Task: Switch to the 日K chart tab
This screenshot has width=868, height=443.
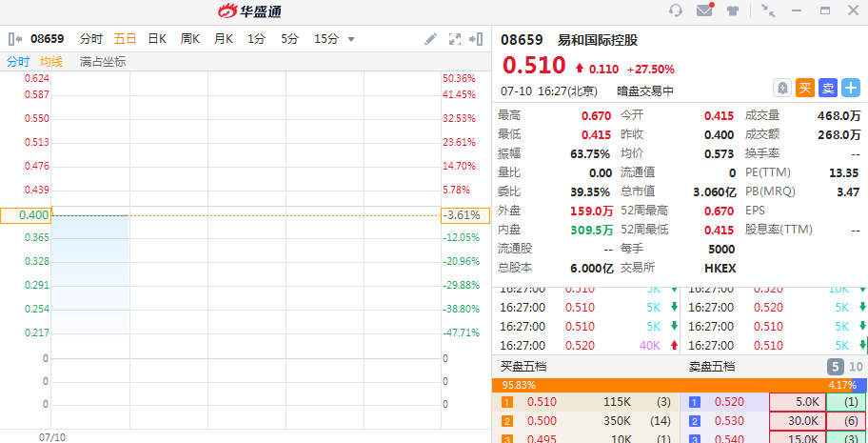Action: point(157,39)
